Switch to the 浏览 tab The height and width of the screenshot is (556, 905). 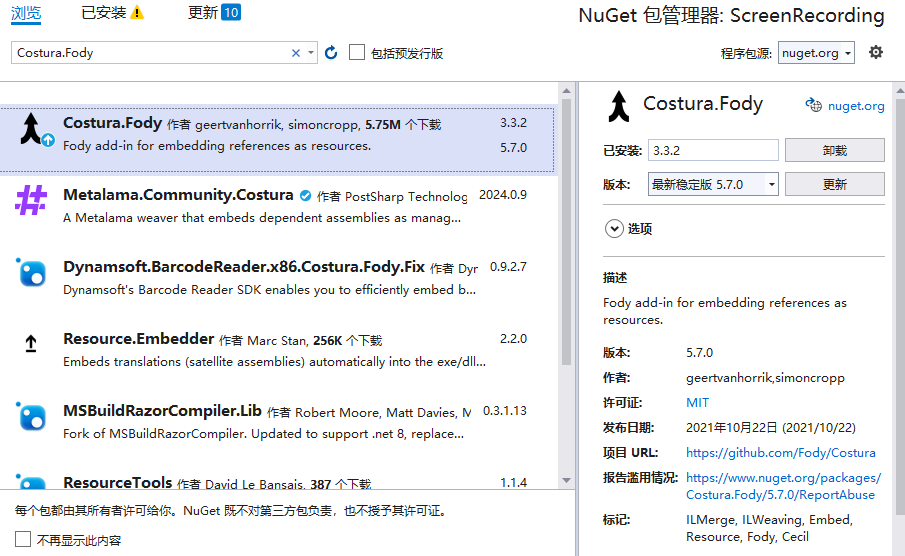[x=26, y=13]
